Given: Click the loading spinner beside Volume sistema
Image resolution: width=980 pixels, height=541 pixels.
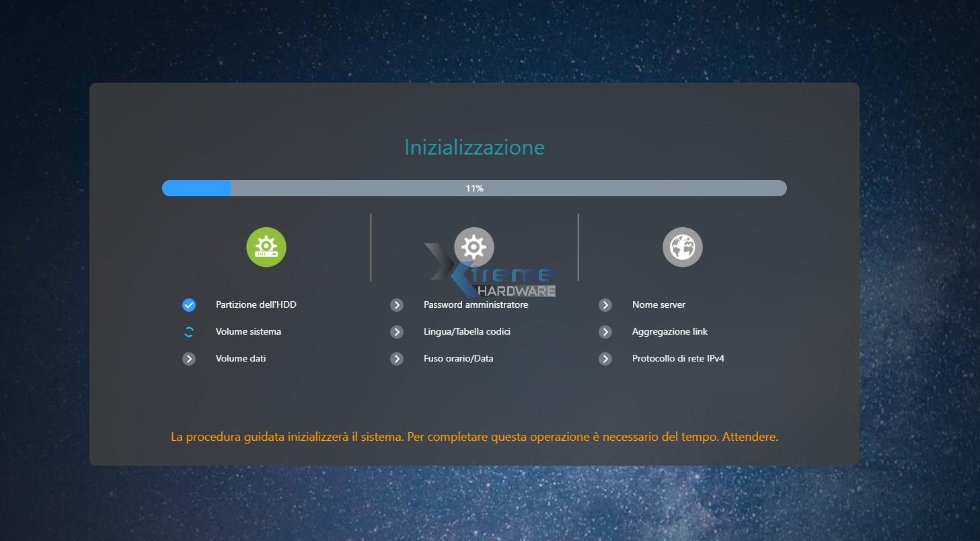Looking at the screenshot, I should tap(189, 331).
